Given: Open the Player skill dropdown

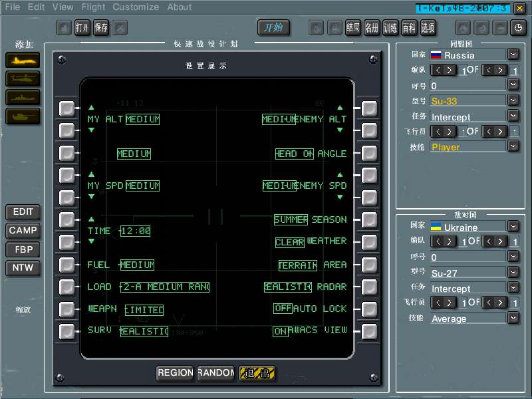Looking at the screenshot, I should (513, 146).
